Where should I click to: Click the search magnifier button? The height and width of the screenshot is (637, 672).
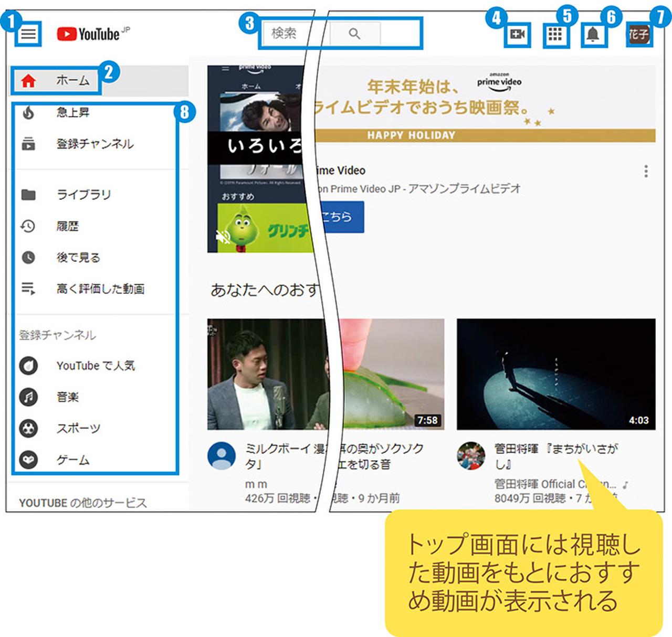pos(354,34)
